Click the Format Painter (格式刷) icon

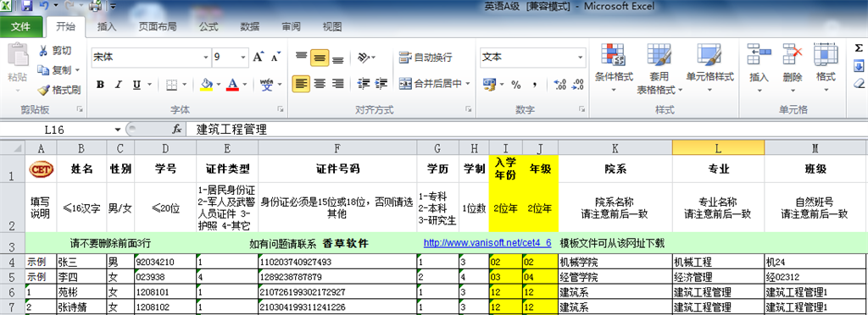click(43, 89)
